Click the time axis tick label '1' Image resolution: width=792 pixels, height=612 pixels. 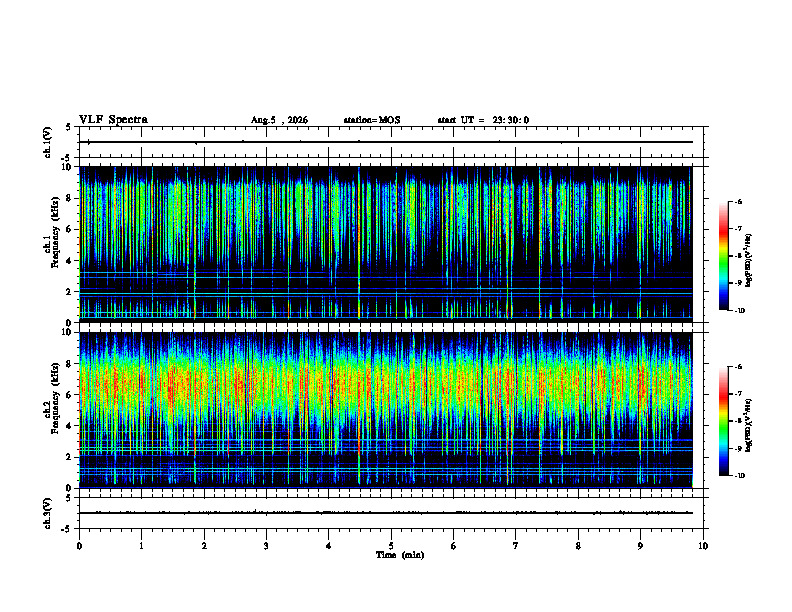141,546
